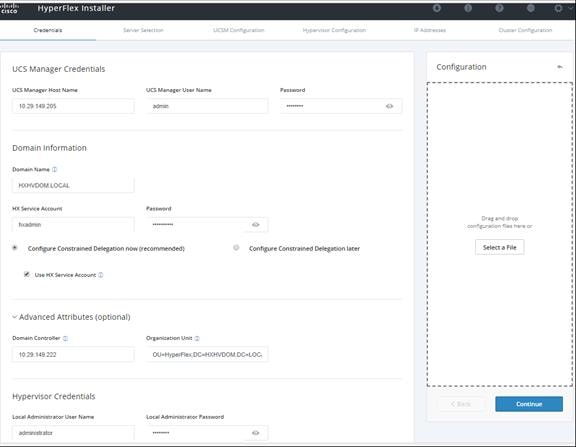
Task: Click the Cisco logo
Action: click(x=9, y=8)
